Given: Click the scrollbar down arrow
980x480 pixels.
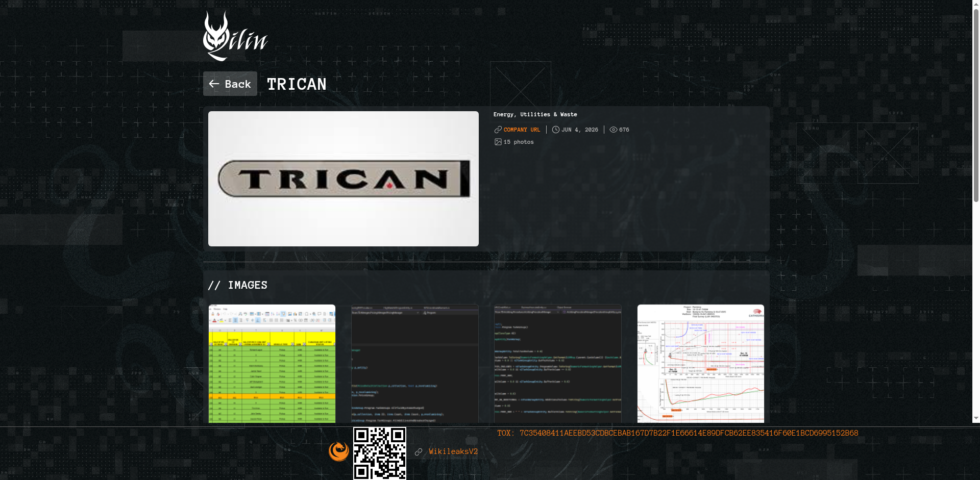Looking at the screenshot, I should click(x=976, y=418).
